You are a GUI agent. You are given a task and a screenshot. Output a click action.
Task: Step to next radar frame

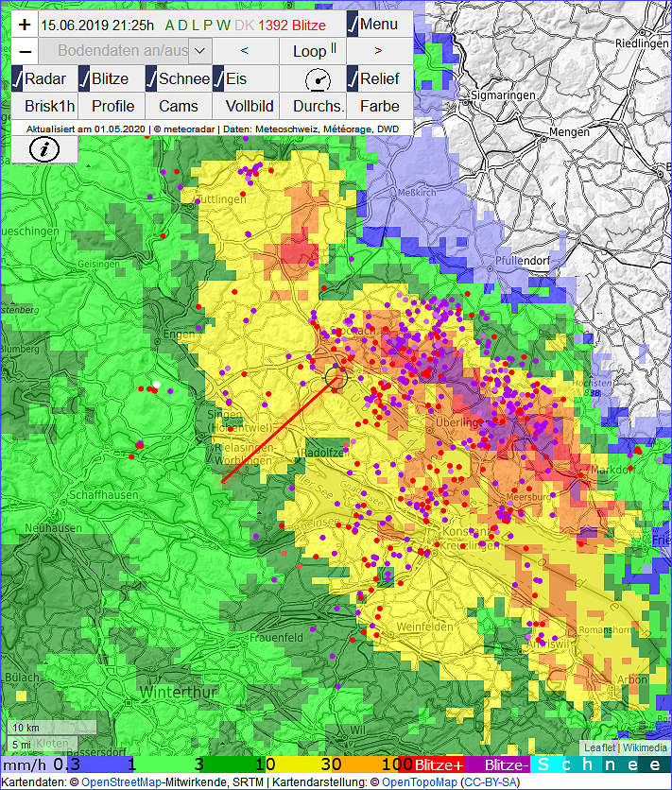(379, 51)
